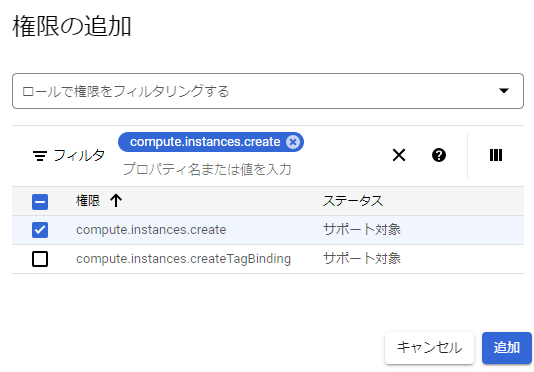Click the dropdown arrow of role filter
Screen dimensions: 534x372
pos(504,91)
